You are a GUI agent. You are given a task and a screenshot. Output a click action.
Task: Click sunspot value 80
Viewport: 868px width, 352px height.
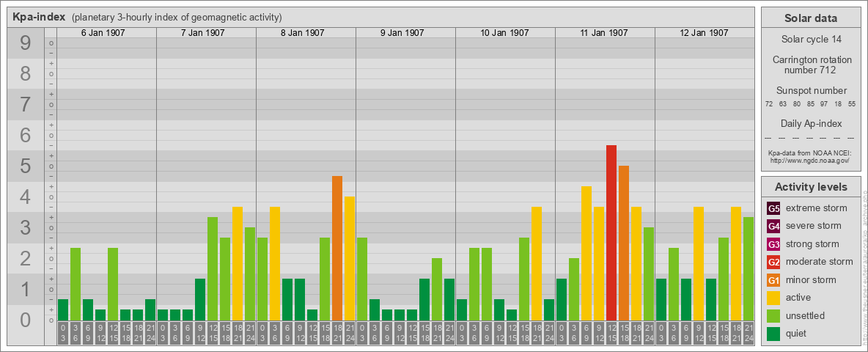coord(797,103)
